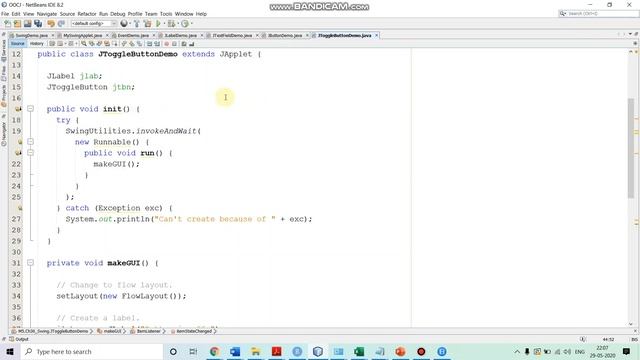640x360 pixels.
Task: Click the Clean and Build Project icon
Action: 147,24
